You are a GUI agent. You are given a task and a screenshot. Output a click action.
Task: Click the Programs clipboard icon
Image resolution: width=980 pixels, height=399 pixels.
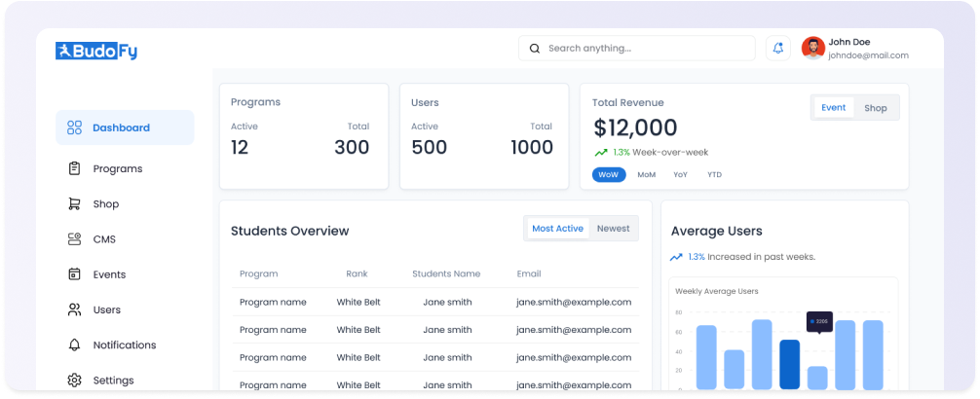pos(74,168)
